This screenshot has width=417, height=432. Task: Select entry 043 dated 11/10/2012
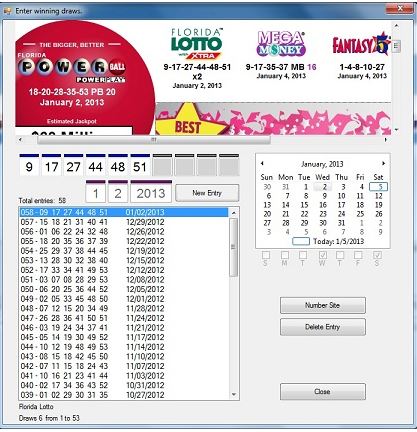[x=124, y=357]
